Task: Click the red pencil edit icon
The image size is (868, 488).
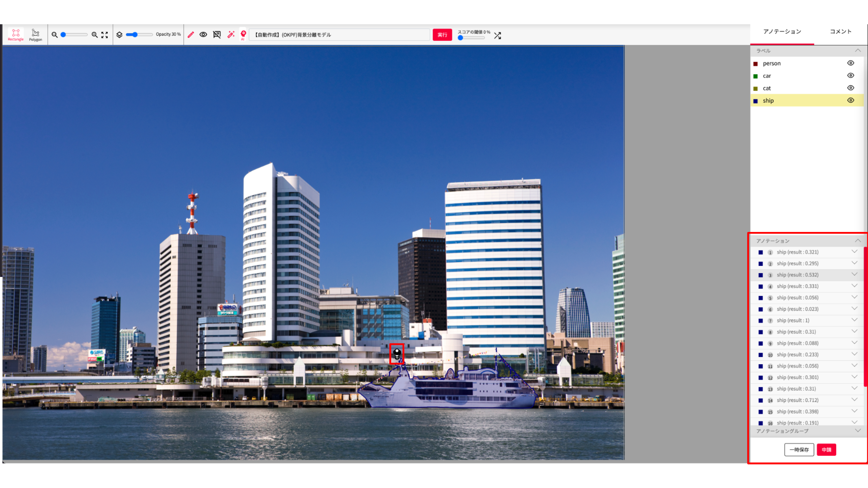Action: click(191, 35)
